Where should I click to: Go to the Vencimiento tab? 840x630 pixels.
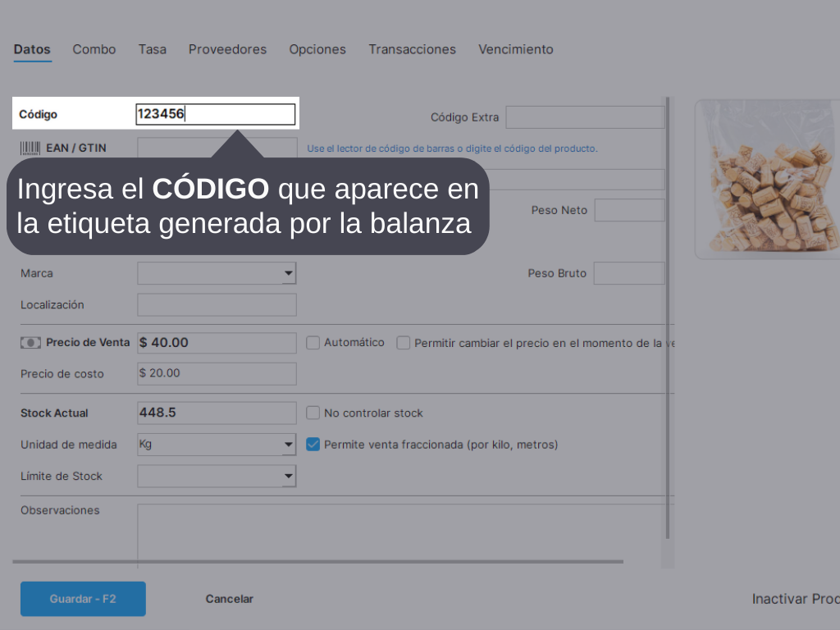click(515, 49)
